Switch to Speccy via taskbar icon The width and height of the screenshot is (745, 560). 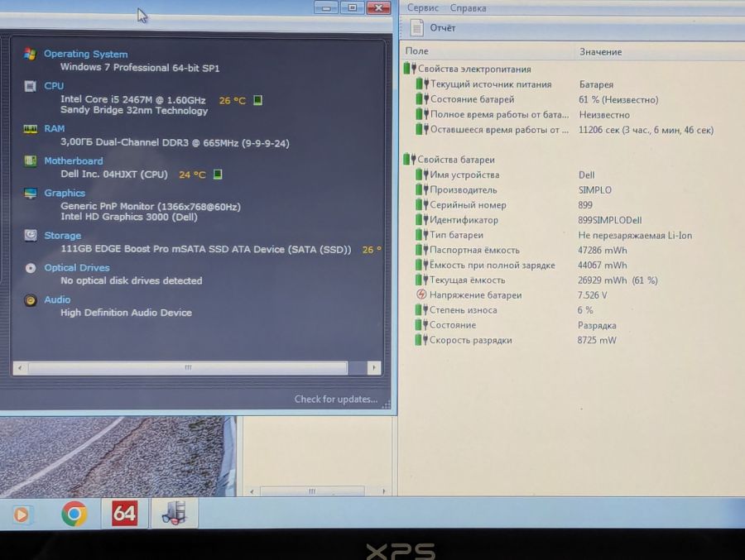(174, 514)
